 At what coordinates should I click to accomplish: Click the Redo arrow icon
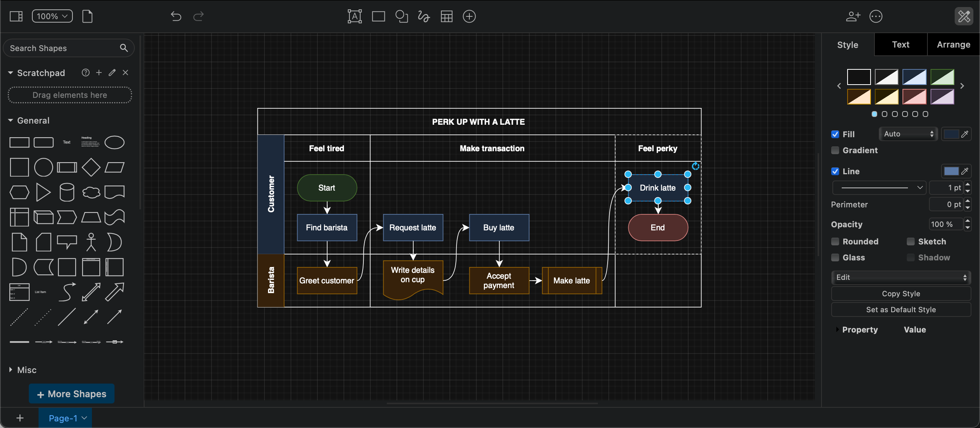click(198, 16)
